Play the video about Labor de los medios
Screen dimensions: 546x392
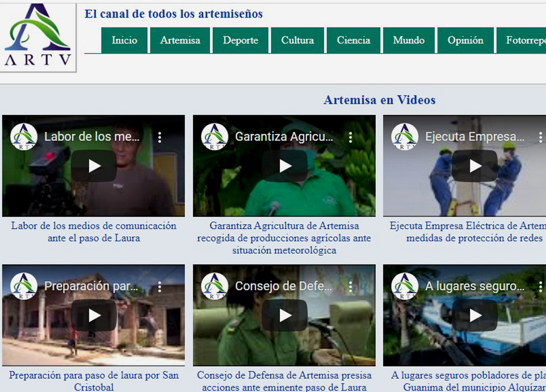[x=94, y=166]
